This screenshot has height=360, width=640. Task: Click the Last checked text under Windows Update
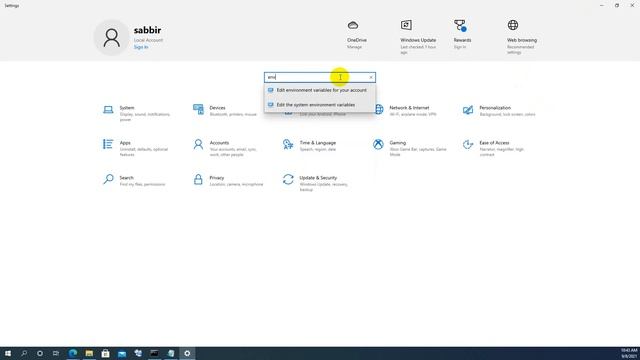(x=418, y=50)
